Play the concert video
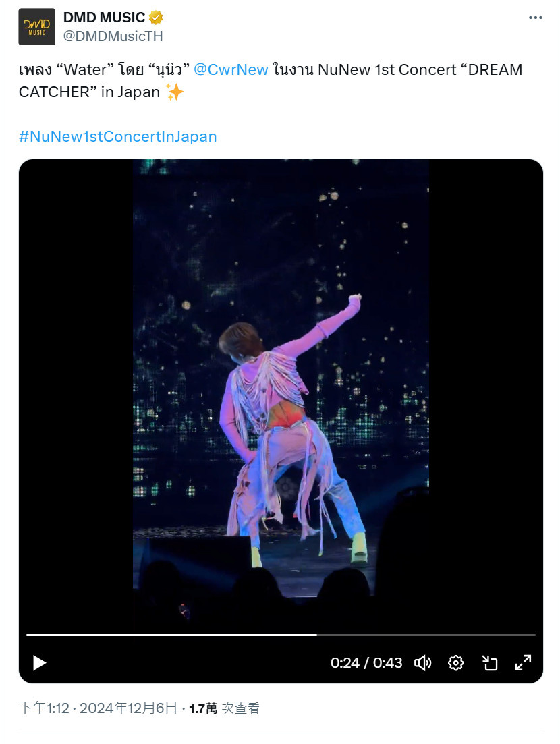This screenshot has height=744, width=560. [x=39, y=663]
